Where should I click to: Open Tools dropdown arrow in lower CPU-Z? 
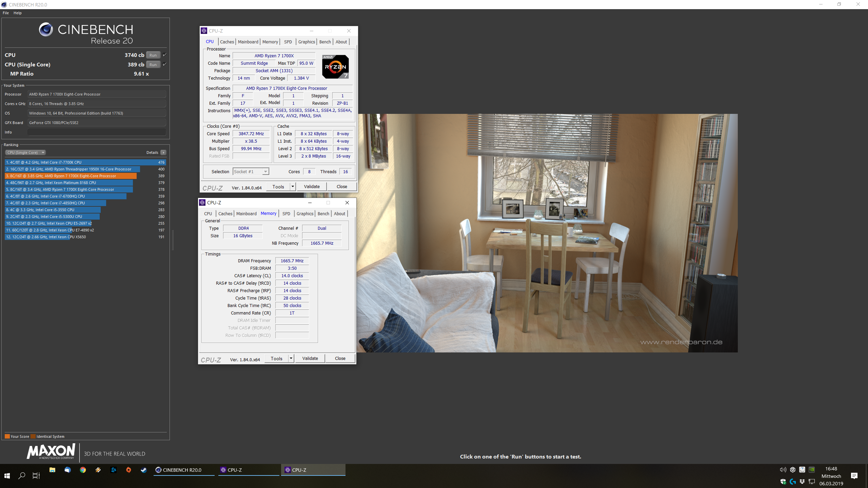291,358
